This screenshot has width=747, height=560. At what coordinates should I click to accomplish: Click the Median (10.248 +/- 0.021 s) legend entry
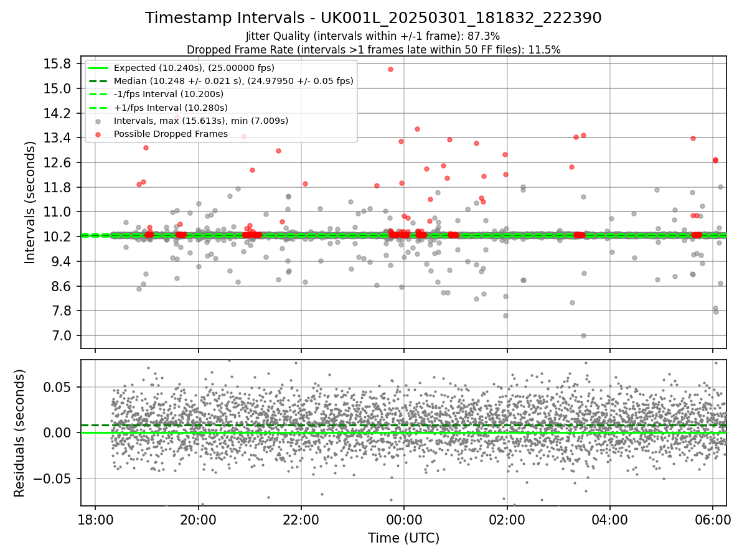click(x=233, y=81)
